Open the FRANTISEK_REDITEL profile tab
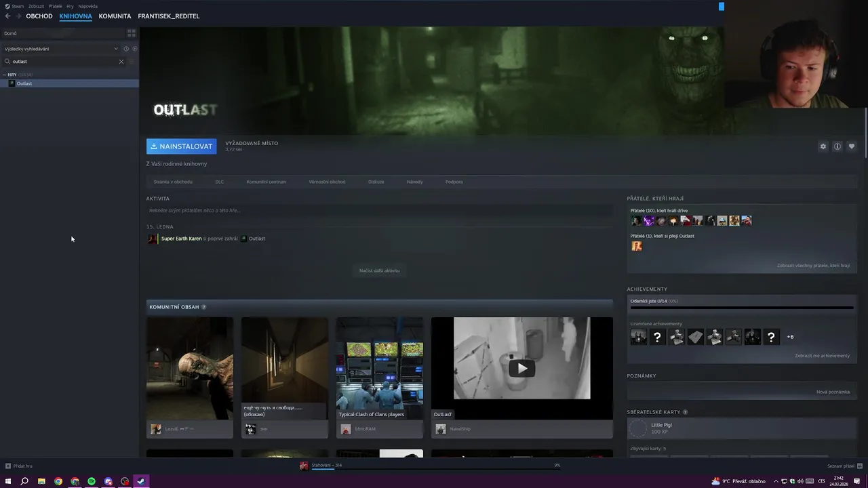 [x=169, y=16]
